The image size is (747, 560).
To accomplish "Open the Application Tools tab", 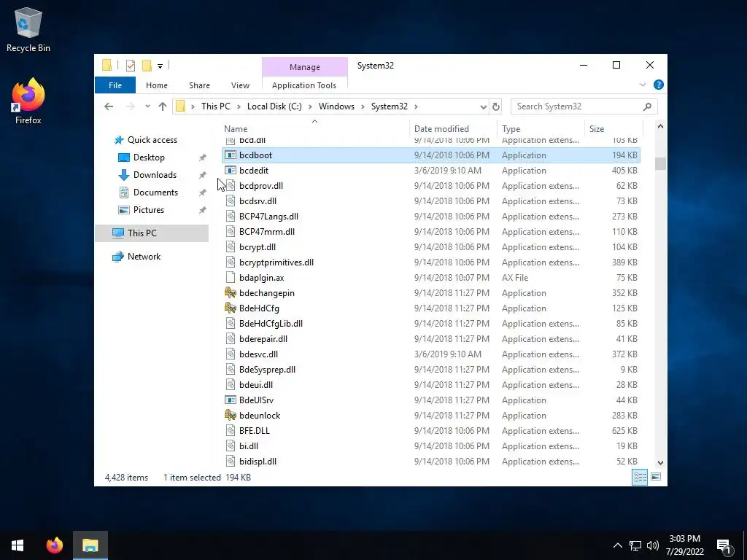I will click(304, 85).
